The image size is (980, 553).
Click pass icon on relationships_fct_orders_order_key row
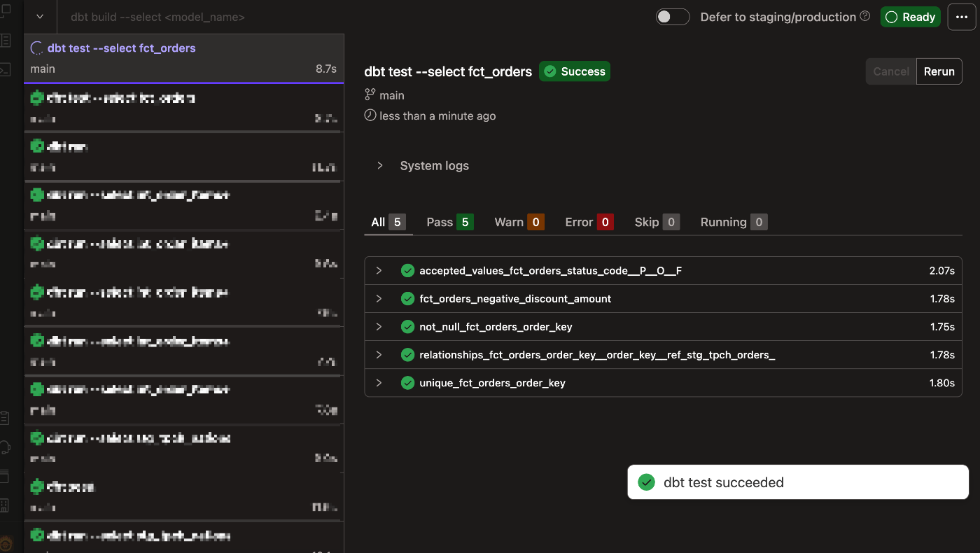[407, 355]
